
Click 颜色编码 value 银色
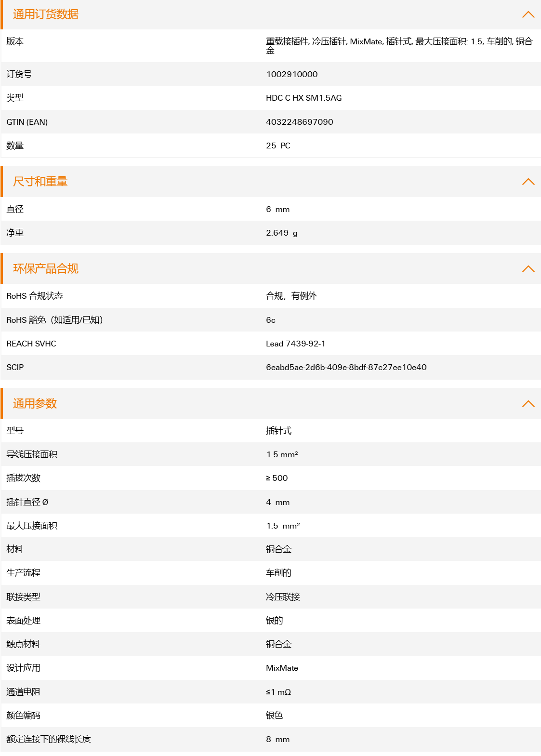coord(275,716)
